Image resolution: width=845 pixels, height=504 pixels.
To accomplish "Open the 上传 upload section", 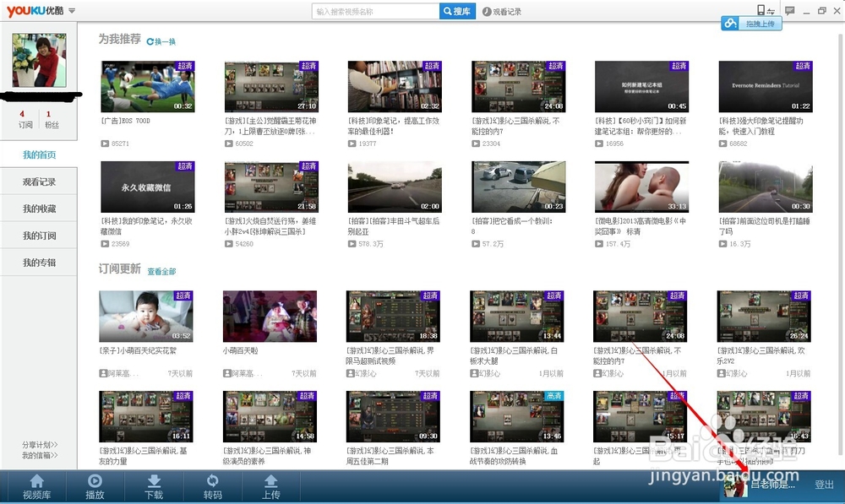I will [270, 487].
